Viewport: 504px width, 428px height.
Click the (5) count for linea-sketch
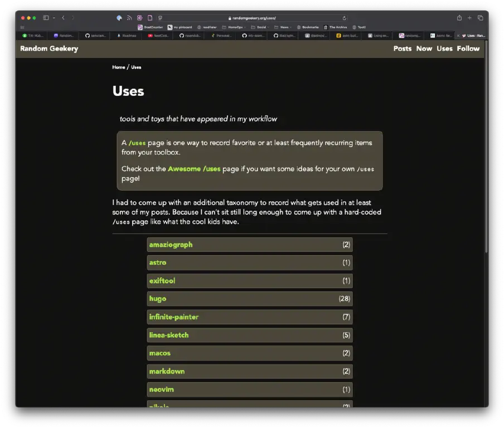point(346,335)
